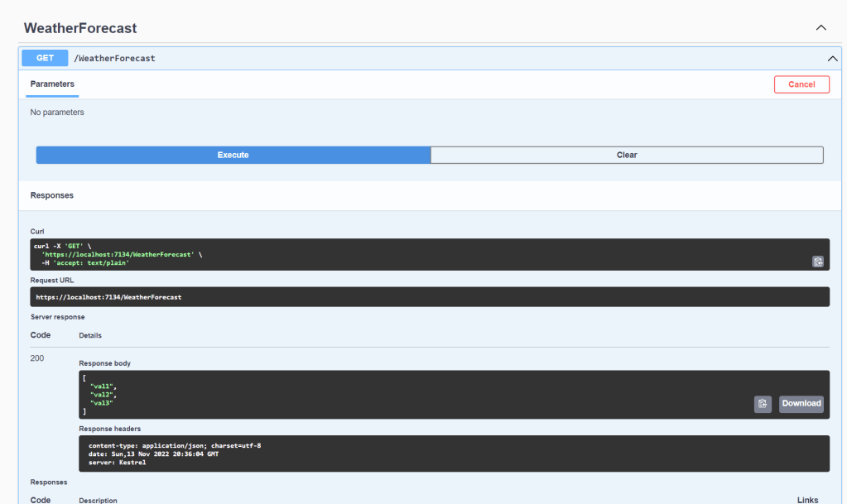Copy the response body to clipboard

[x=763, y=404]
